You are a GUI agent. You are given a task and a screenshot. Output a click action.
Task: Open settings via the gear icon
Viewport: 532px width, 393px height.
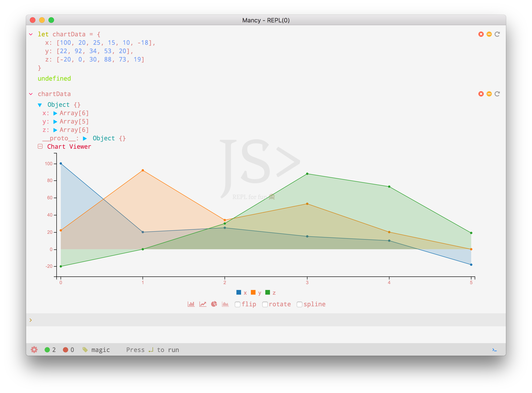point(34,349)
